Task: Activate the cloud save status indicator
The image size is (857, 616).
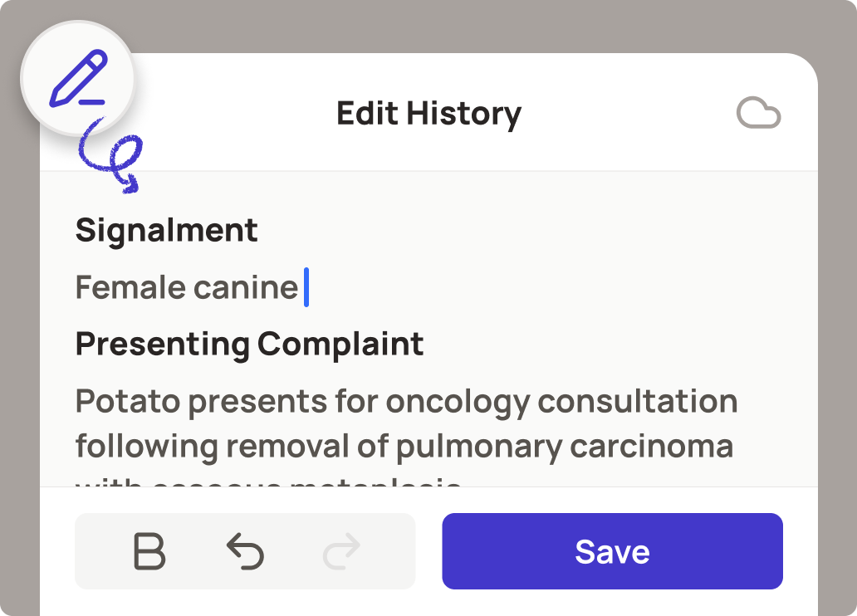Action: click(757, 113)
